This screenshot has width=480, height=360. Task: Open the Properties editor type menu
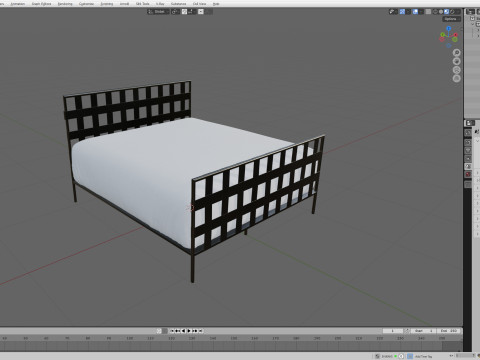470,123
